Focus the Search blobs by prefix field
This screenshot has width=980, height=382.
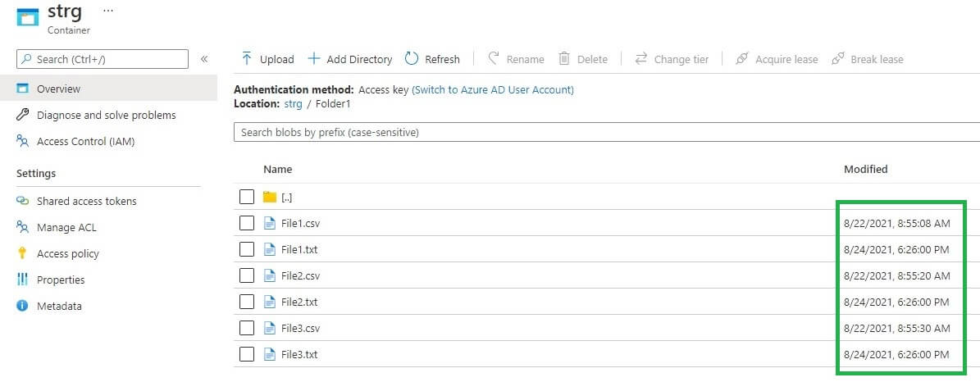coord(605,132)
